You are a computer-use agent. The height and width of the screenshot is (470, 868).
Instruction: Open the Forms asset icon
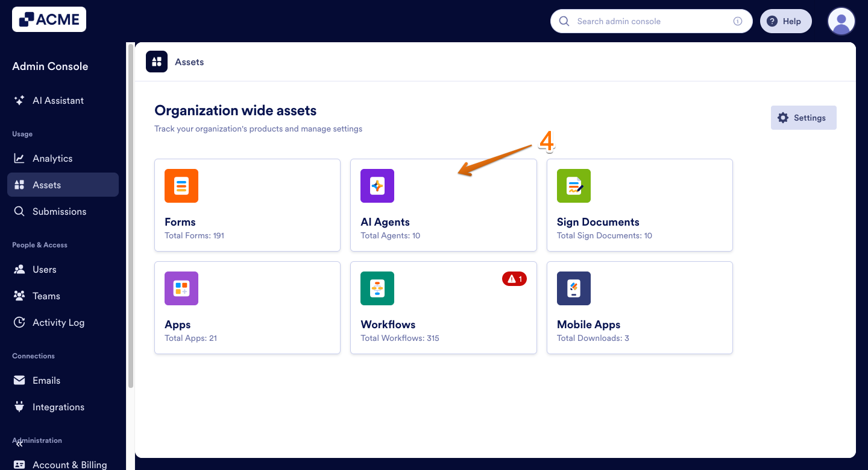181,186
